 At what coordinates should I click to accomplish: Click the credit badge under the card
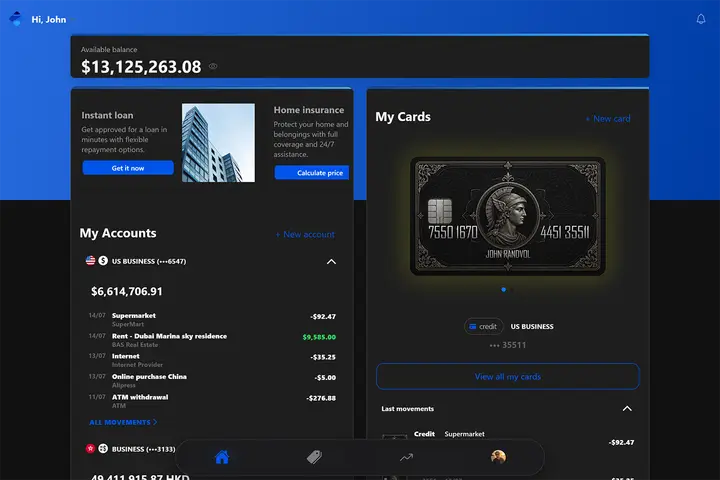484,327
